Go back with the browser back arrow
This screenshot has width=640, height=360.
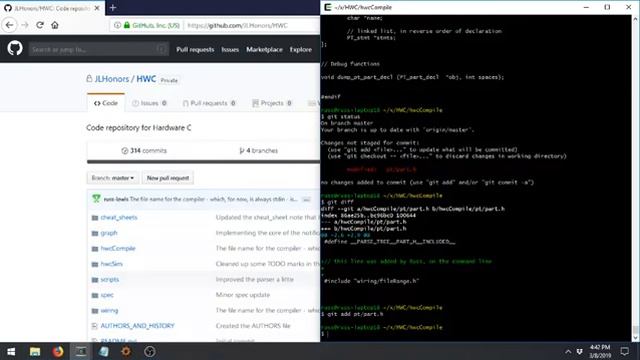9,25
